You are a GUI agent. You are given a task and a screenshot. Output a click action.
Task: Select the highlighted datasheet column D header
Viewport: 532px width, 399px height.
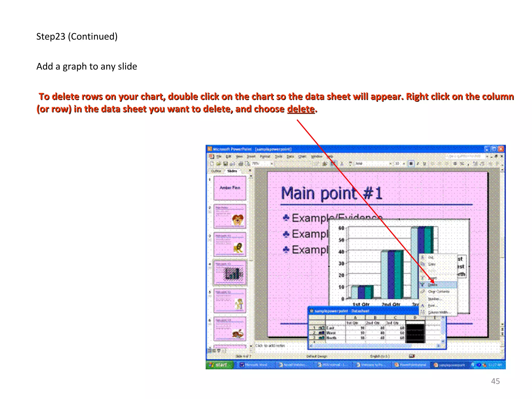(415, 318)
